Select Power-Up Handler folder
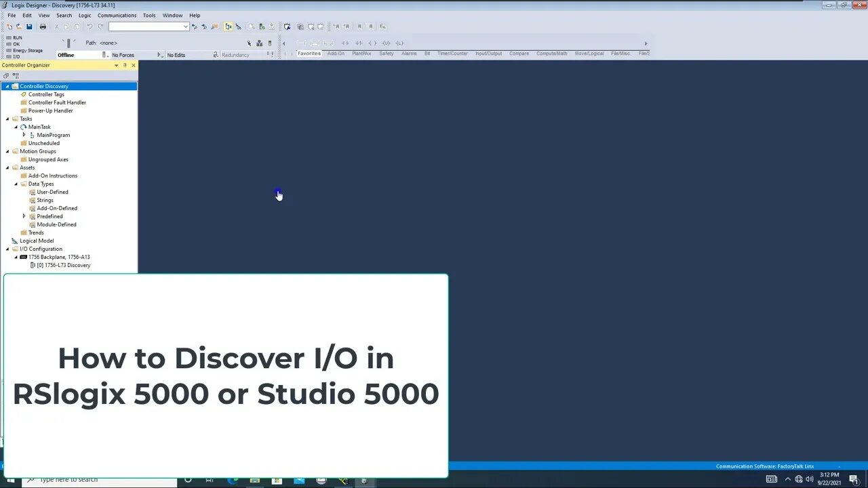 point(50,110)
